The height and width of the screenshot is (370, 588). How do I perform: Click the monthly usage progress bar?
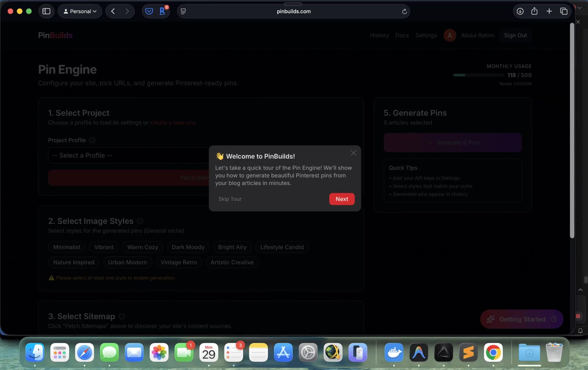pos(478,75)
